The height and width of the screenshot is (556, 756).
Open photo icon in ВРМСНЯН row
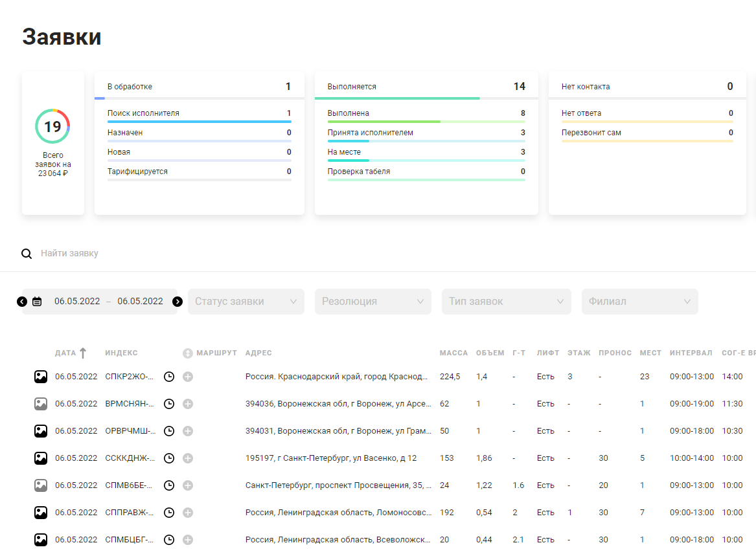(41, 404)
